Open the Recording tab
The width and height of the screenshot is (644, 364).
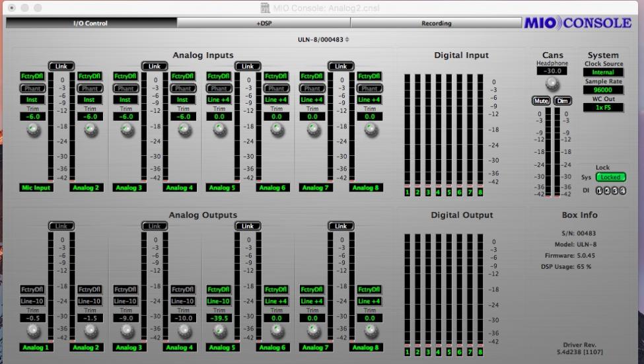click(x=436, y=23)
